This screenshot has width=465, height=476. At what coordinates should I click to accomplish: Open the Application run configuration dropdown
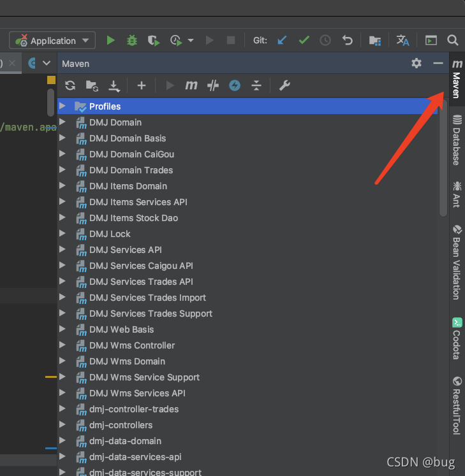pyautogui.click(x=52, y=40)
